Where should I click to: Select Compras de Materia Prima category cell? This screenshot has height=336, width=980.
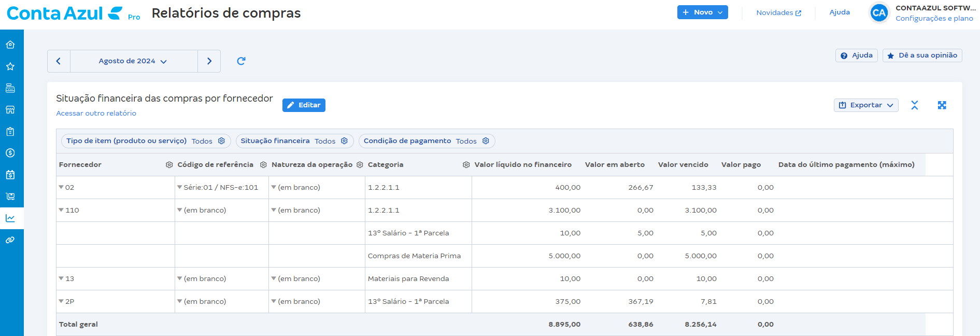(418, 256)
